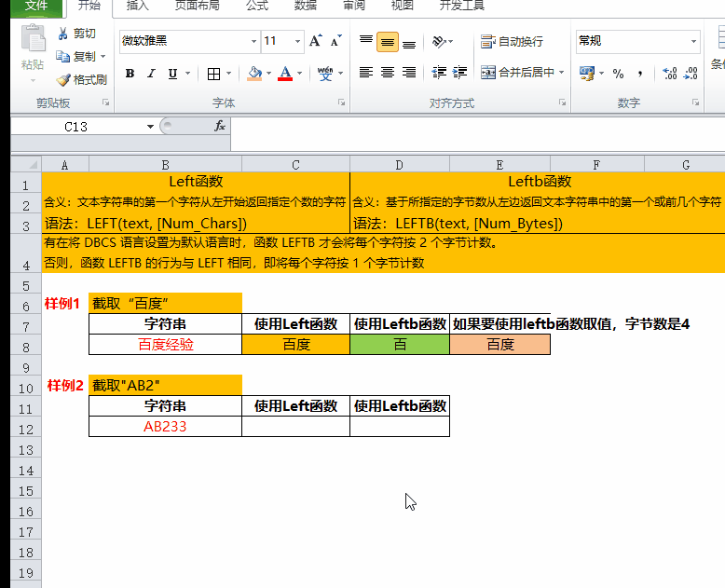The width and height of the screenshot is (725, 588).
Task: Click cell containing AB233
Action: [165, 426]
